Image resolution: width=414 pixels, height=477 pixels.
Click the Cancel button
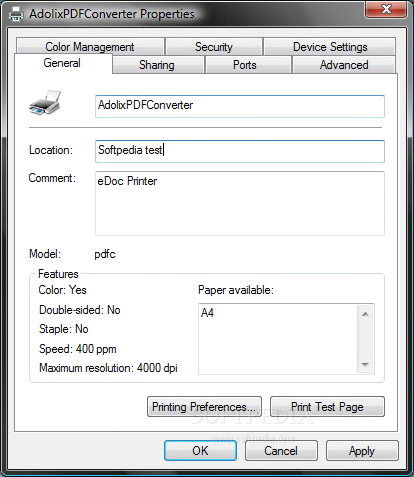pyautogui.click(x=281, y=451)
